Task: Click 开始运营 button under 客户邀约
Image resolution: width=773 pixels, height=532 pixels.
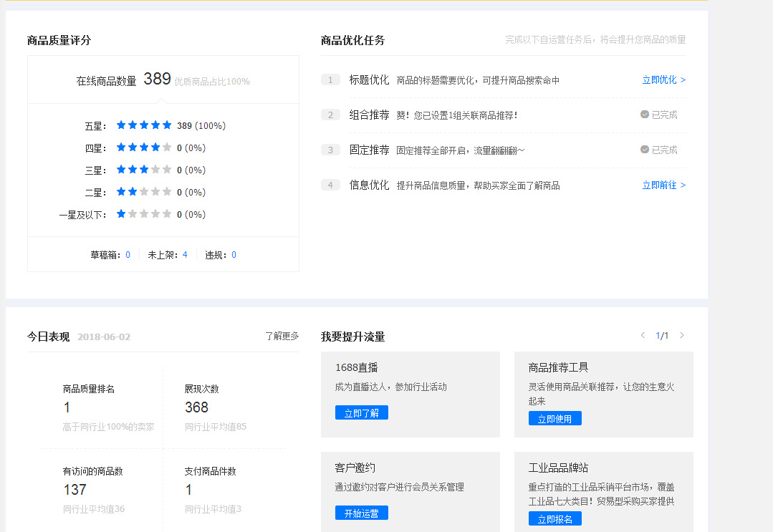Action: [x=361, y=513]
